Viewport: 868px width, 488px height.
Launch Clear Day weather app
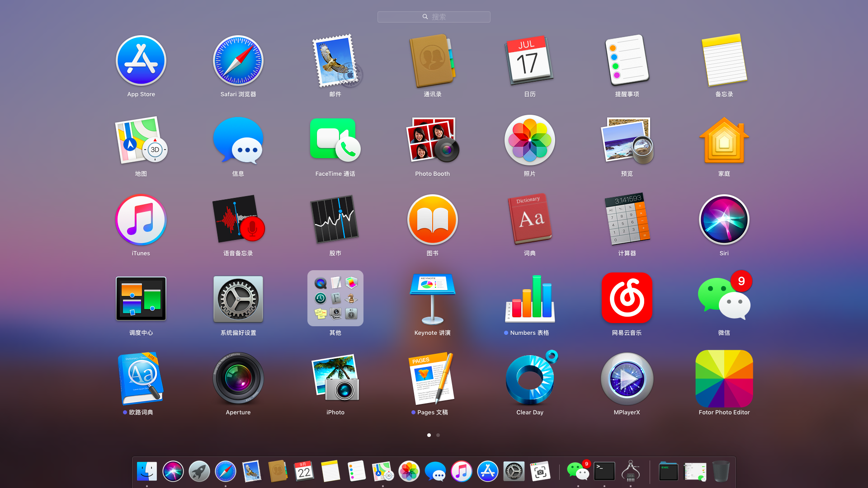pyautogui.click(x=531, y=378)
